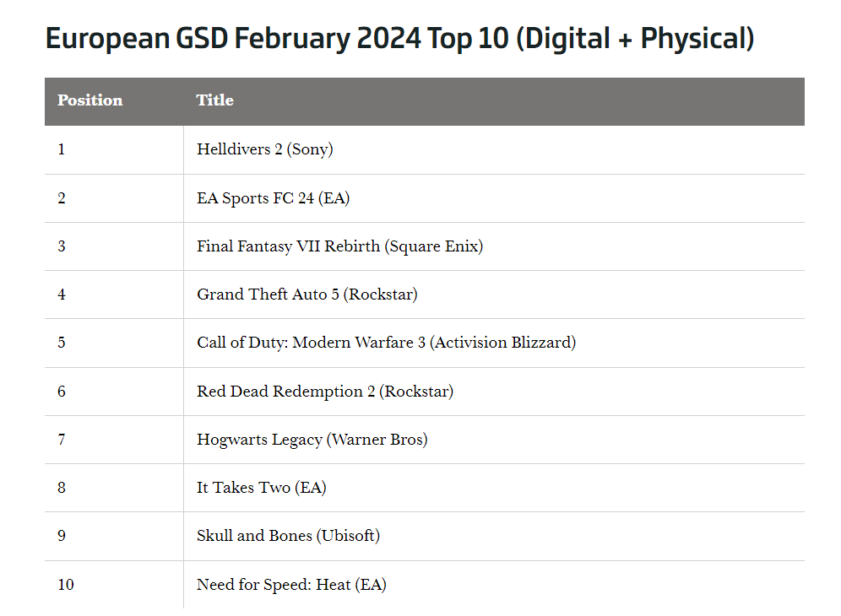Viewport: 841px width, 616px height.
Task: Click position number 7 cell
Action: (x=62, y=440)
